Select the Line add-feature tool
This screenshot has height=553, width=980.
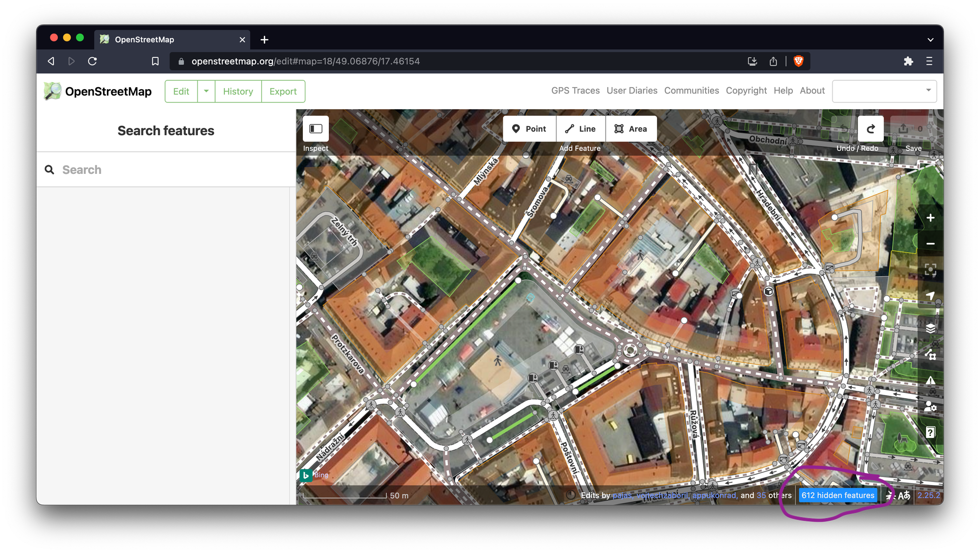tap(581, 129)
